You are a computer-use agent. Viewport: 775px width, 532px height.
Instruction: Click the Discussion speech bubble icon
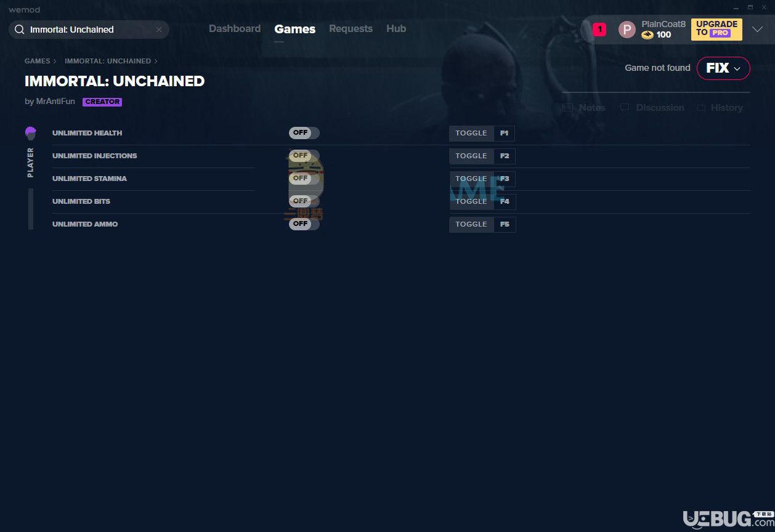pyautogui.click(x=625, y=108)
